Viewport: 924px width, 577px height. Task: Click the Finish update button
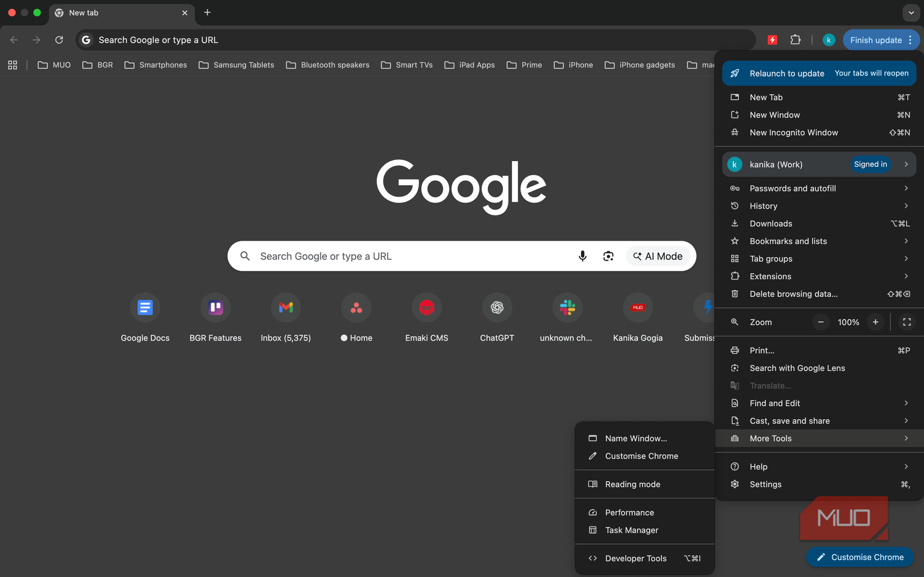pyautogui.click(x=875, y=40)
